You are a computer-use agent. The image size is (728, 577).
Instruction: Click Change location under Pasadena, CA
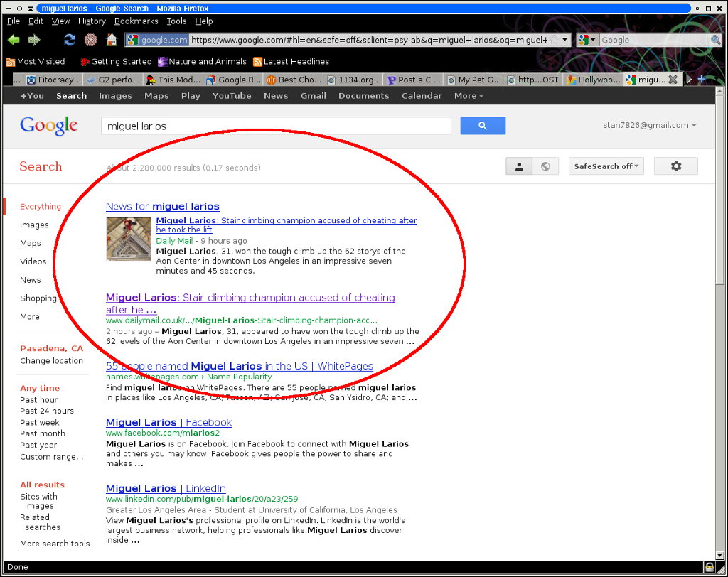click(51, 361)
